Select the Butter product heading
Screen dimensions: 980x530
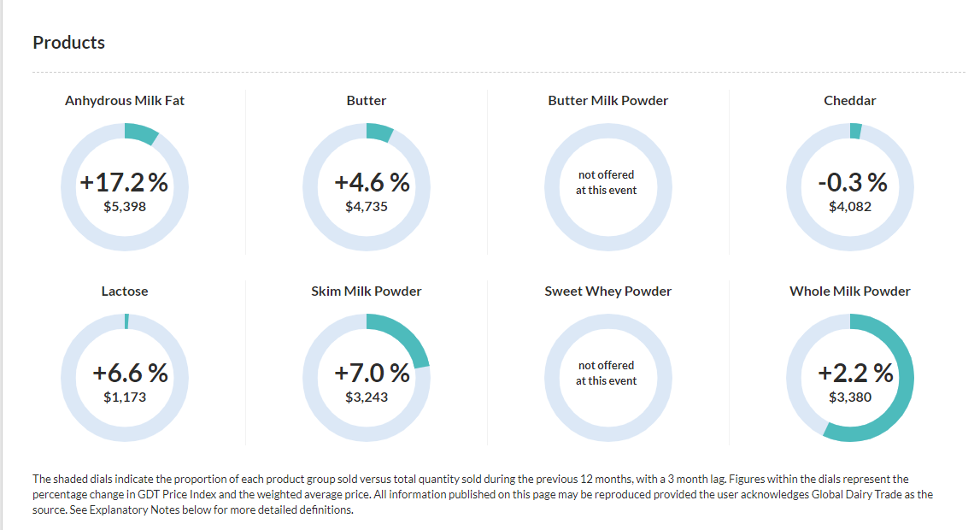(367, 101)
